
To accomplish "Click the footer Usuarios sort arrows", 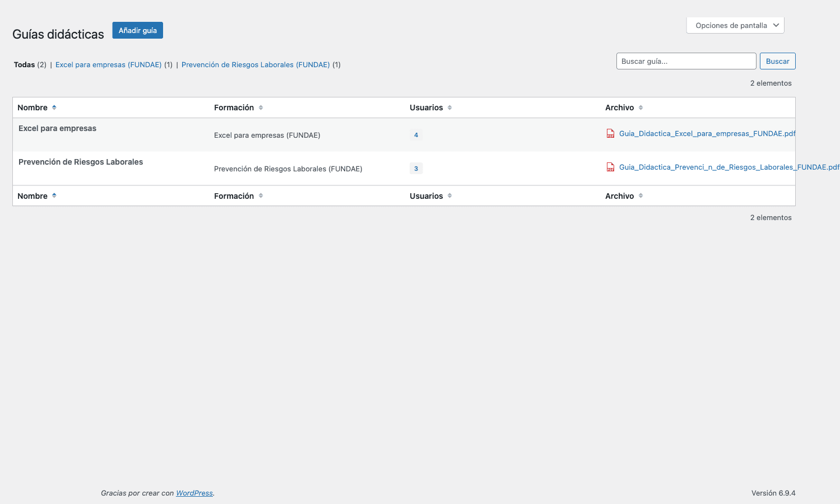I will [449, 196].
